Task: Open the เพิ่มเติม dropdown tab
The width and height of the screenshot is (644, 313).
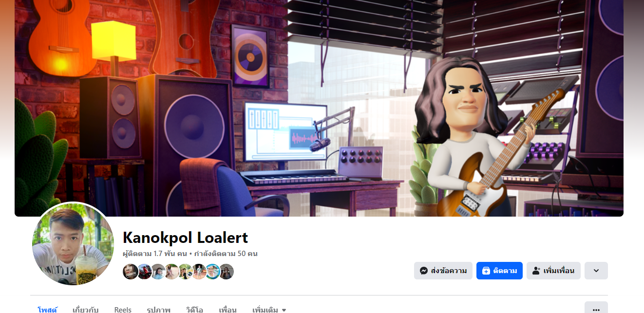Action: [x=269, y=310]
